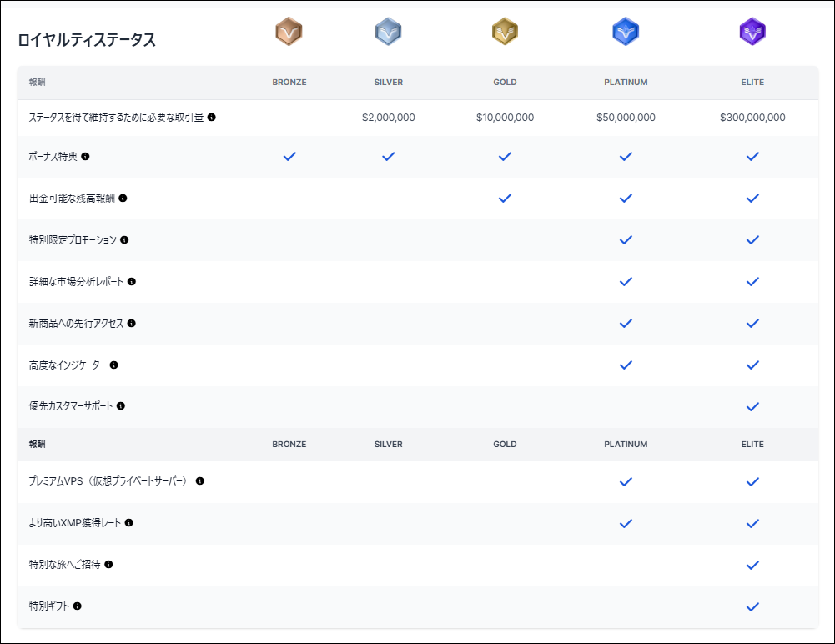835x644 pixels.
Task: Show info for プレミアムVPS row
Action: point(200,481)
